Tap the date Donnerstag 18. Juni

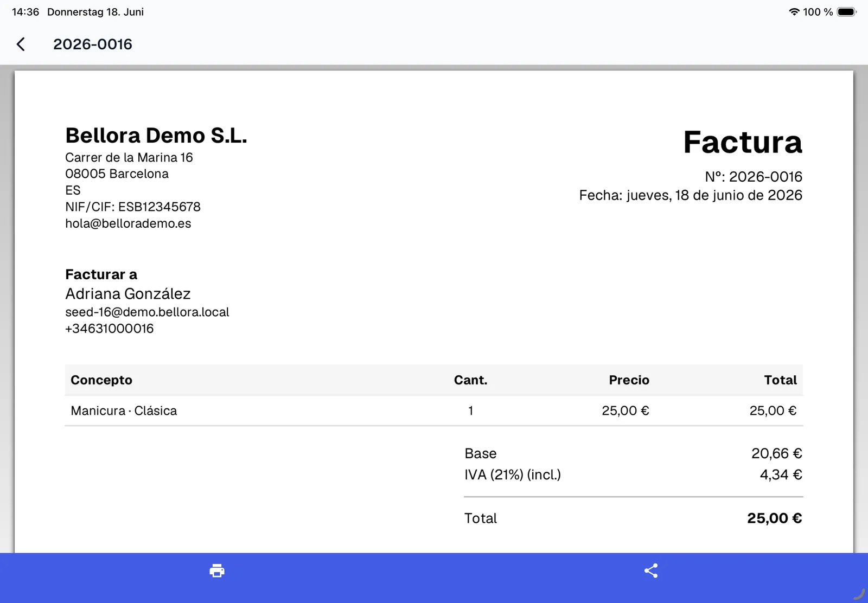pyautogui.click(x=95, y=12)
